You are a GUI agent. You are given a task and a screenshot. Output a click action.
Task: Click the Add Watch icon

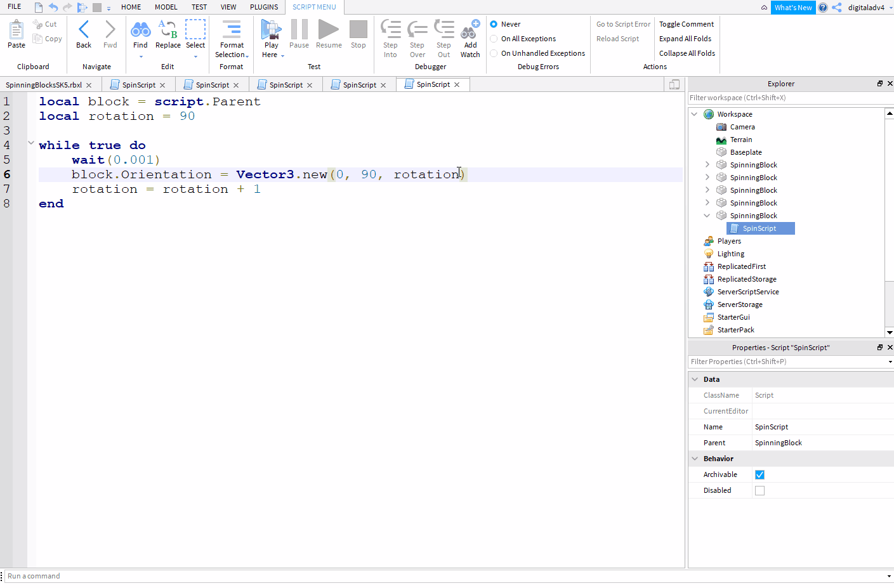coord(470,29)
